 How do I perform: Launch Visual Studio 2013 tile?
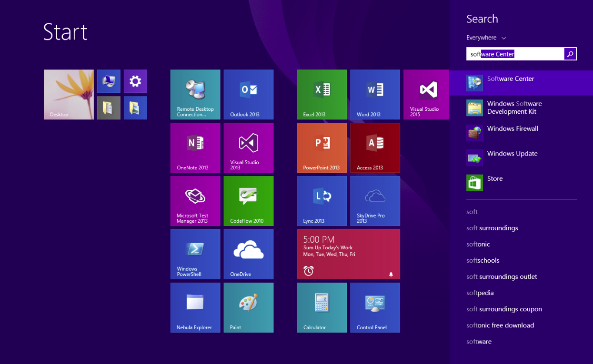pyautogui.click(x=249, y=148)
